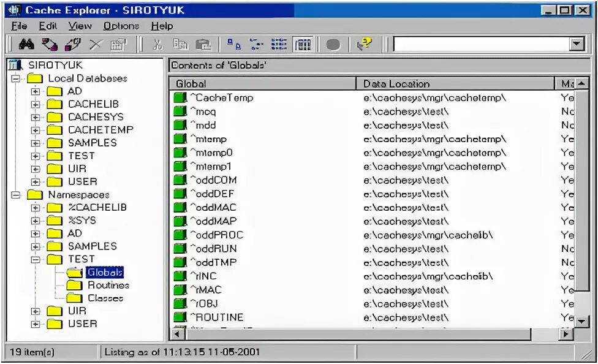Click the green icon beside ^oddPROC
The image size is (598, 364).
[x=180, y=235]
